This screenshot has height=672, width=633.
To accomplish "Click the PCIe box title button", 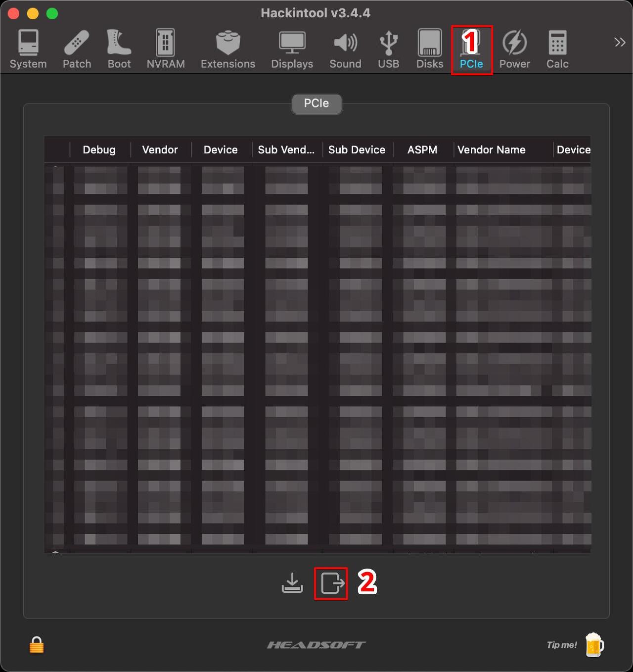I will 316,103.
